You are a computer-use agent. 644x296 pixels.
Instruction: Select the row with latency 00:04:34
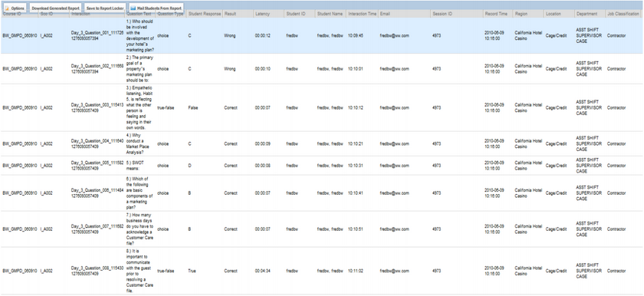click(322, 271)
